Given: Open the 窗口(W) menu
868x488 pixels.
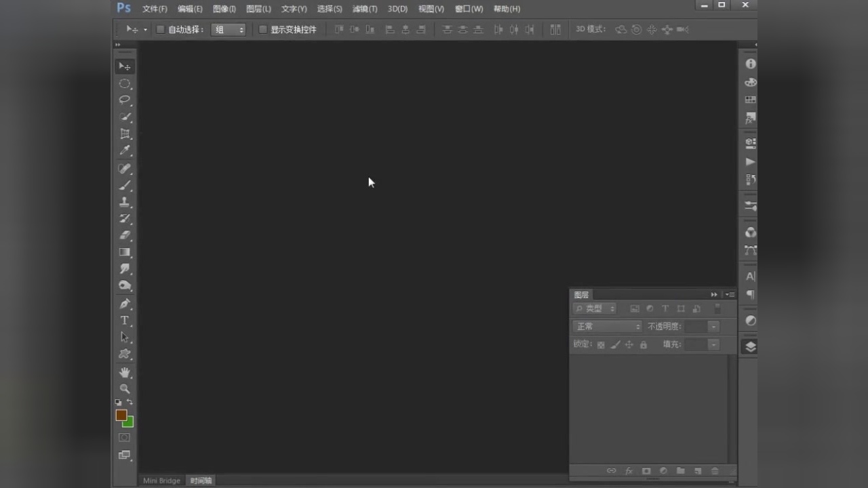Looking at the screenshot, I should [469, 9].
